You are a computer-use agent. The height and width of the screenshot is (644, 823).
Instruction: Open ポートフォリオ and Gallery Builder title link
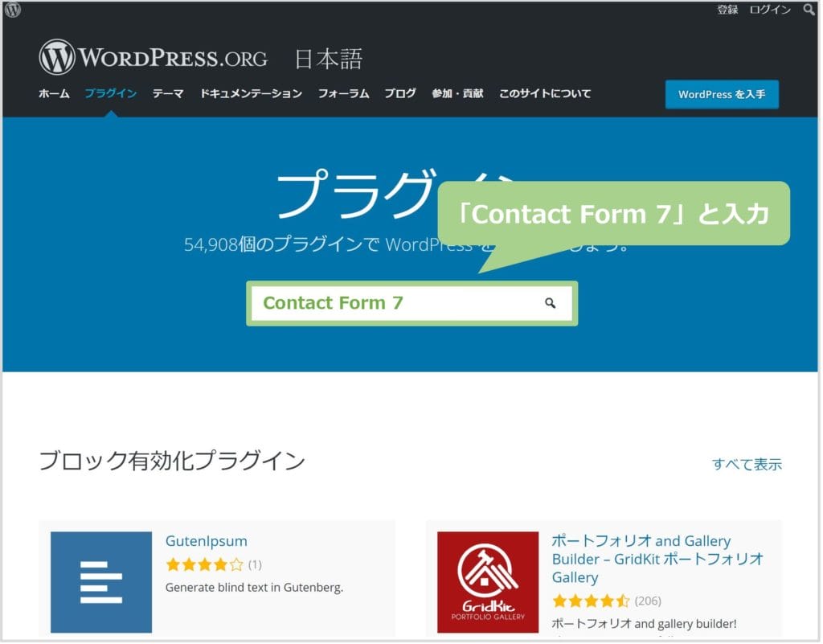(x=659, y=560)
